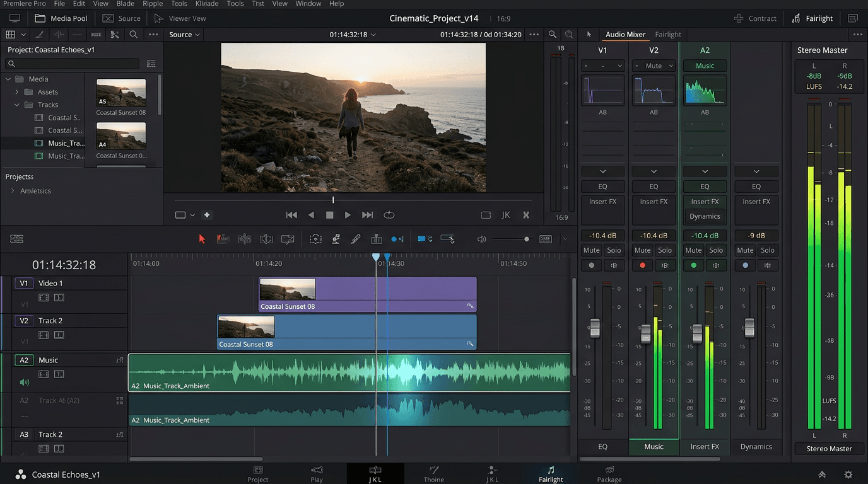Click the timeline volume speaker icon

coord(482,239)
